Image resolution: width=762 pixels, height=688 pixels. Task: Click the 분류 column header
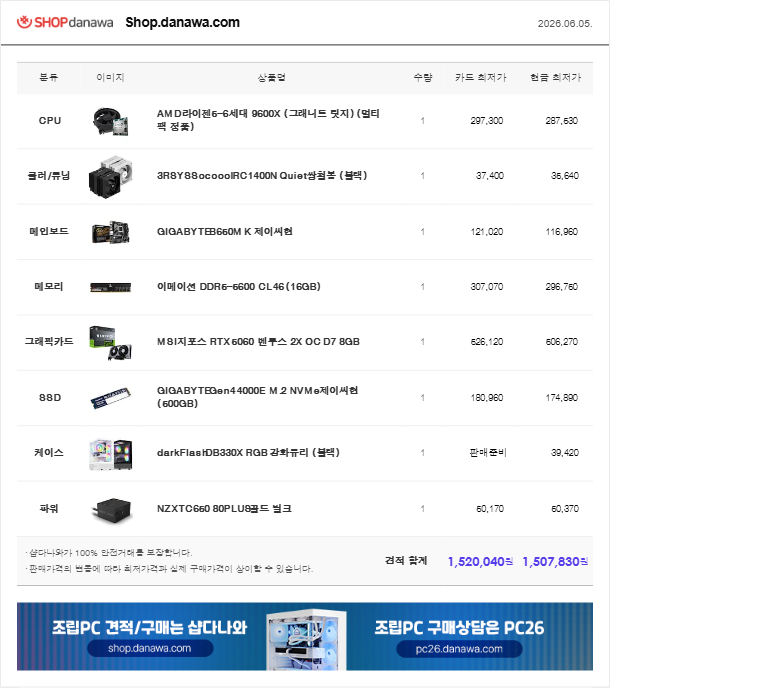pyautogui.click(x=49, y=77)
